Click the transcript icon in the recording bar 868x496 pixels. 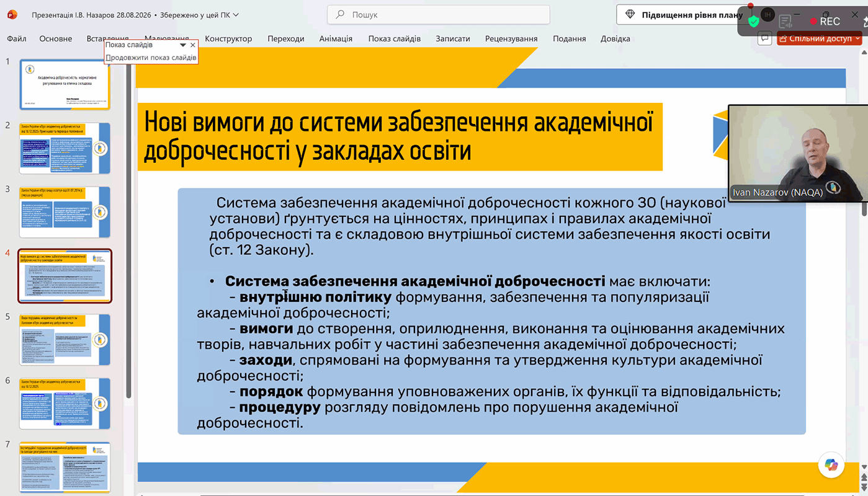coord(785,21)
